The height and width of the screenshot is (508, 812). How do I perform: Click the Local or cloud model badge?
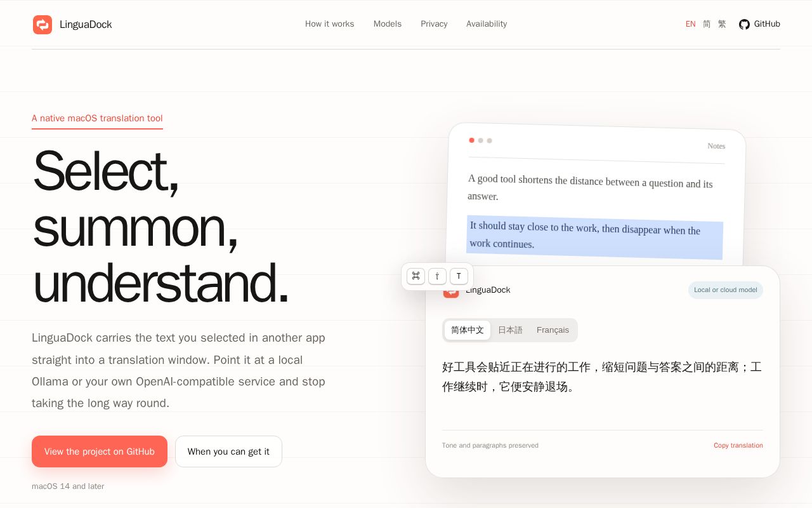(x=726, y=290)
